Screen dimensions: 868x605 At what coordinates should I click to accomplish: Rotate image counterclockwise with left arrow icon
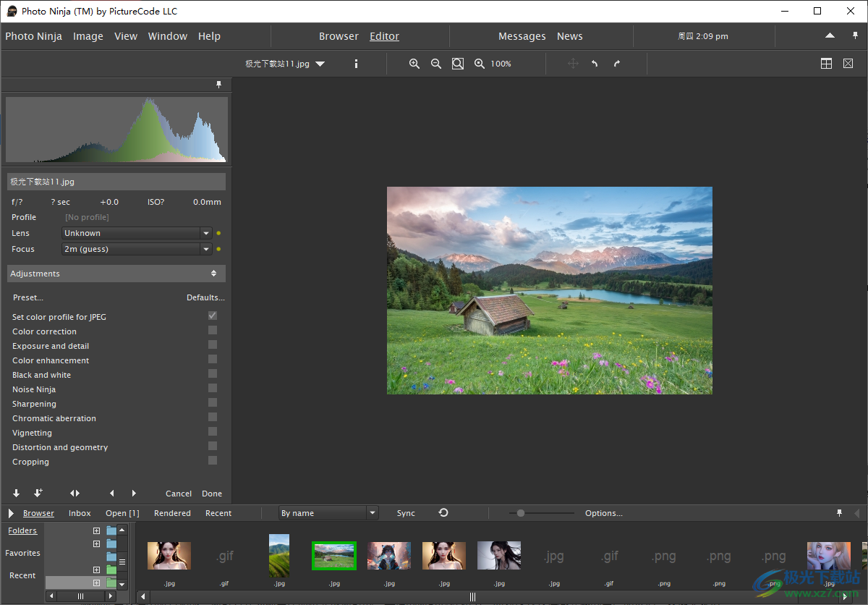[595, 64]
